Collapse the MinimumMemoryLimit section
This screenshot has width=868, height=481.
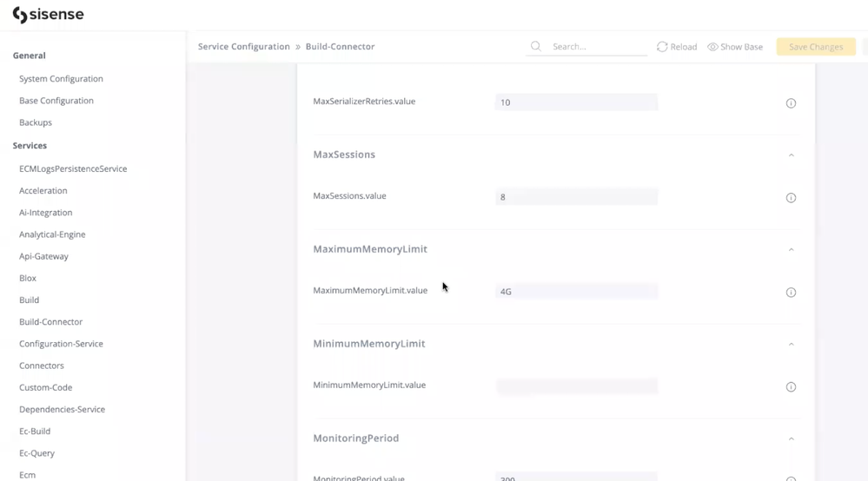(791, 345)
